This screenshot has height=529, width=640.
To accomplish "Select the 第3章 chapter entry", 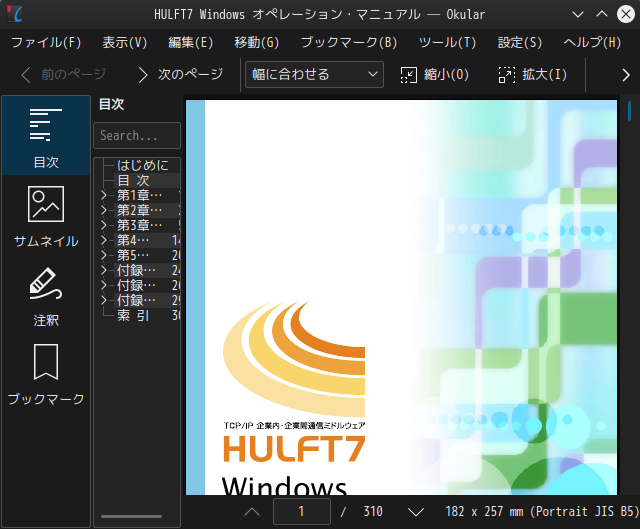I will tap(140, 225).
